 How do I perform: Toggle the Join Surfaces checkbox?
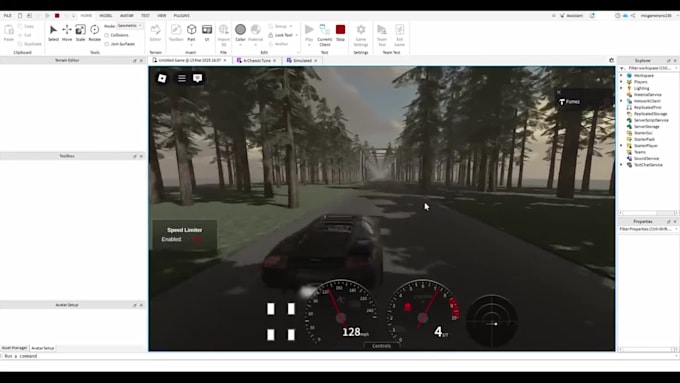coord(107,44)
